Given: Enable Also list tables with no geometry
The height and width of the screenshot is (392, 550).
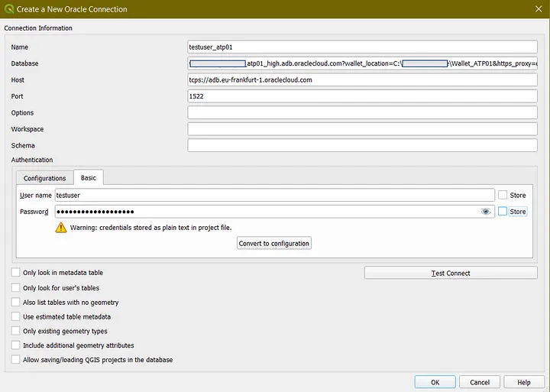Looking at the screenshot, I should 15,302.
